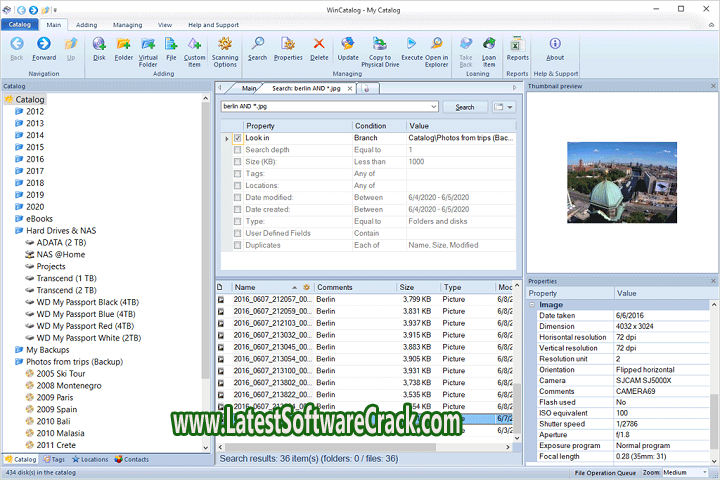
Task: Open the search view options dropdown
Action: 510,107
